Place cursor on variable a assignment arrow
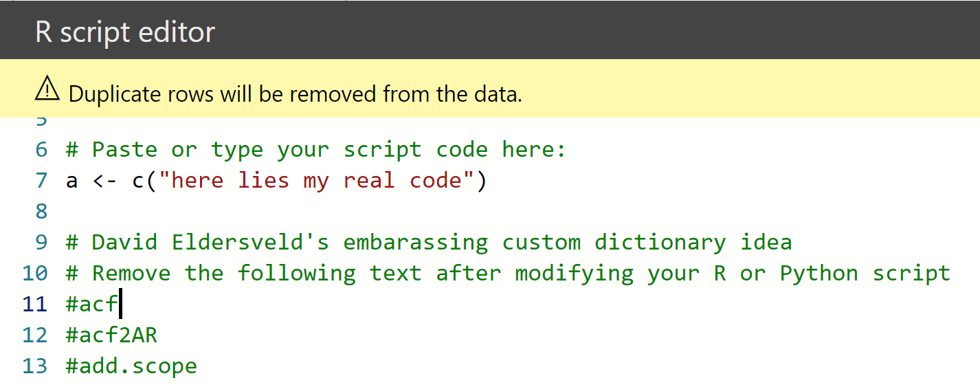The width and height of the screenshot is (980, 387). pos(105,180)
